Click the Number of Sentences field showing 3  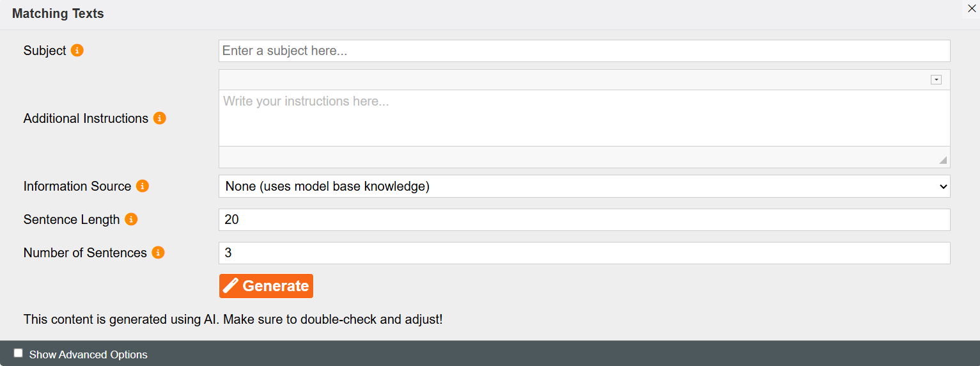[584, 253]
